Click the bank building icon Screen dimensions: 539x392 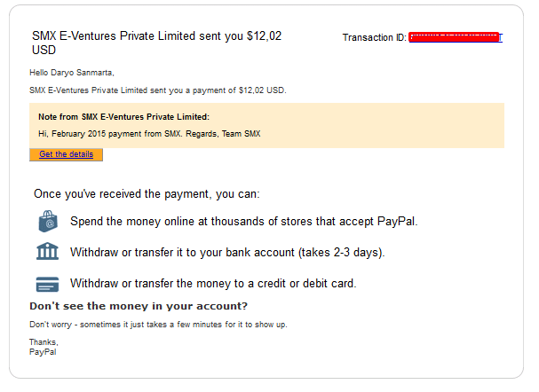coord(47,251)
